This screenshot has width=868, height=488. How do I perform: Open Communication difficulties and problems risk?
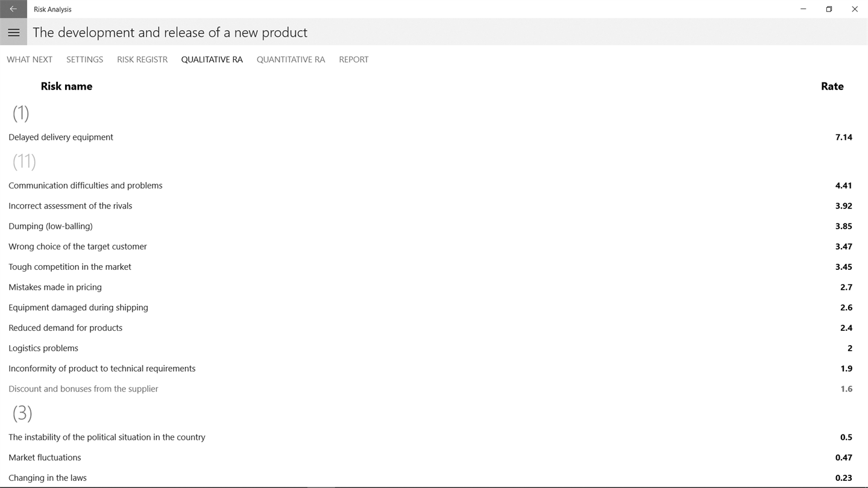(86, 186)
